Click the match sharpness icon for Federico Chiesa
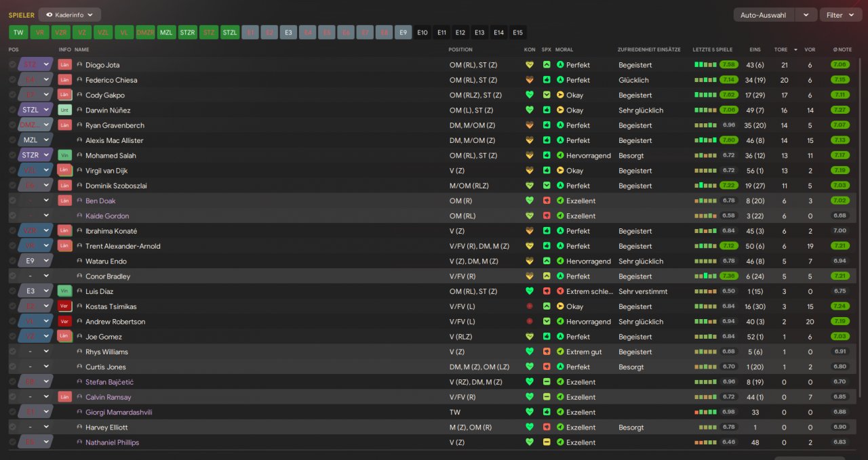Viewport: 868px width, 460px height. pyautogui.click(x=547, y=80)
